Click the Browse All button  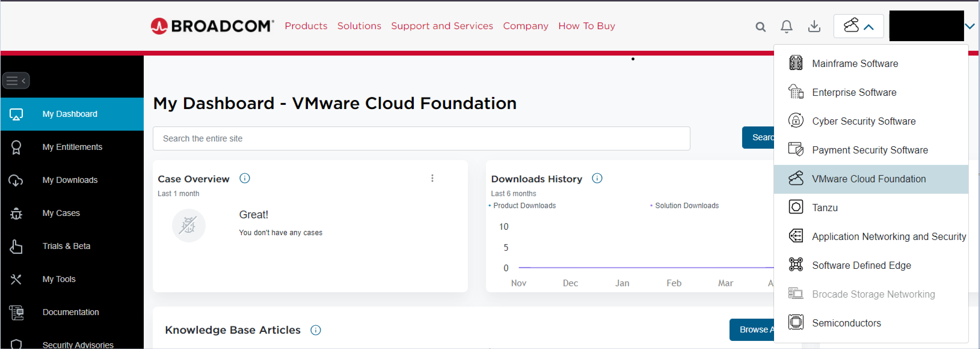tap(752, 329)
